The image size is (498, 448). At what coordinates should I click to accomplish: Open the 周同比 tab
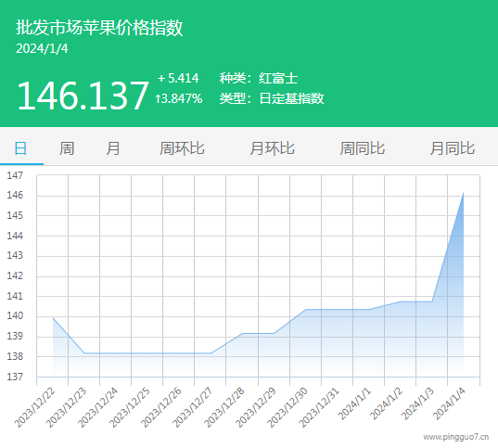coord(363,148)
